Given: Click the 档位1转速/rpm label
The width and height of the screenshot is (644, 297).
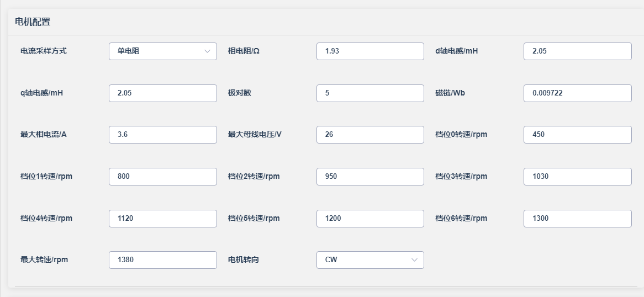Looking at the screenshot, I should [x=46, y=177].
